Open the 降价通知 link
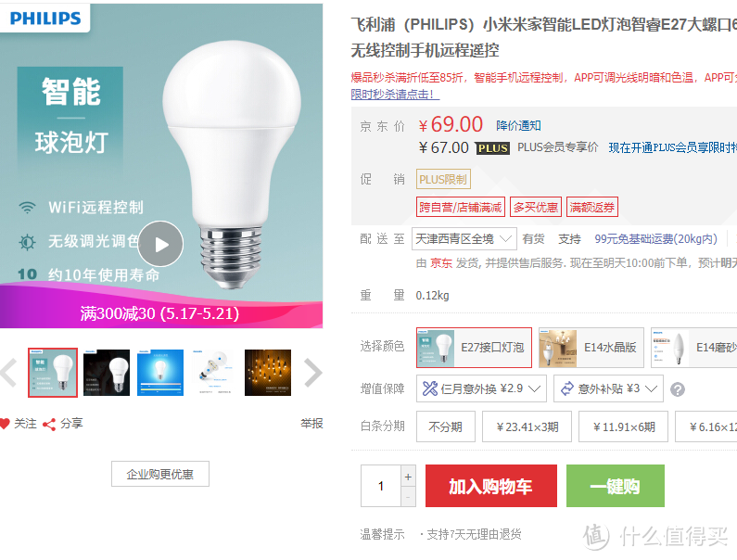737x560 pixels. pos(518,125)
